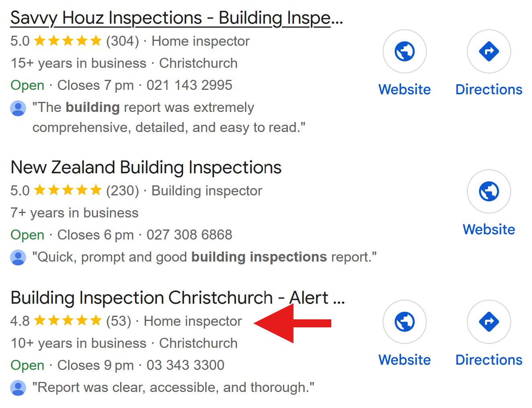
Task: Click the Savvy Houz reviewer avatar icon
Action: point(18,108)
